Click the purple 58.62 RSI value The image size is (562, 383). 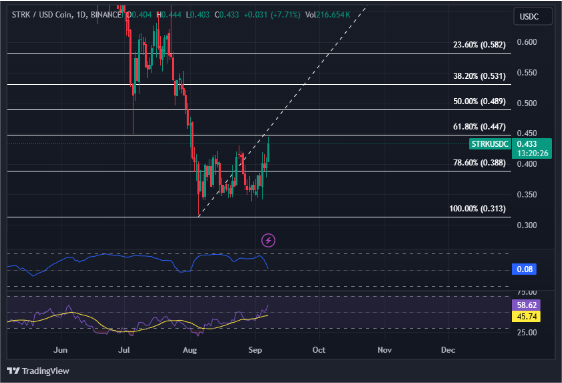pos(526,305)
